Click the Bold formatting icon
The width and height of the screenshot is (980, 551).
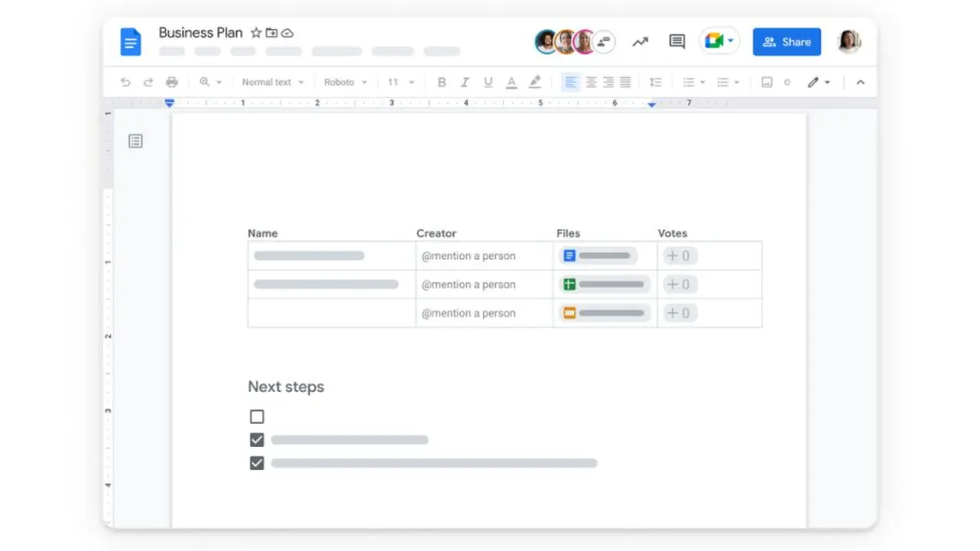pos(441,83)
